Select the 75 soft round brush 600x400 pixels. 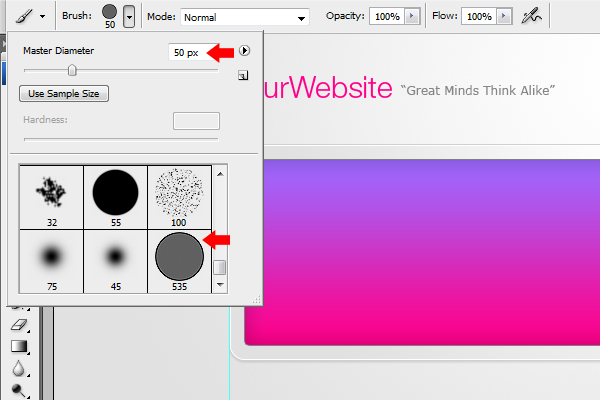coord(51,261)
